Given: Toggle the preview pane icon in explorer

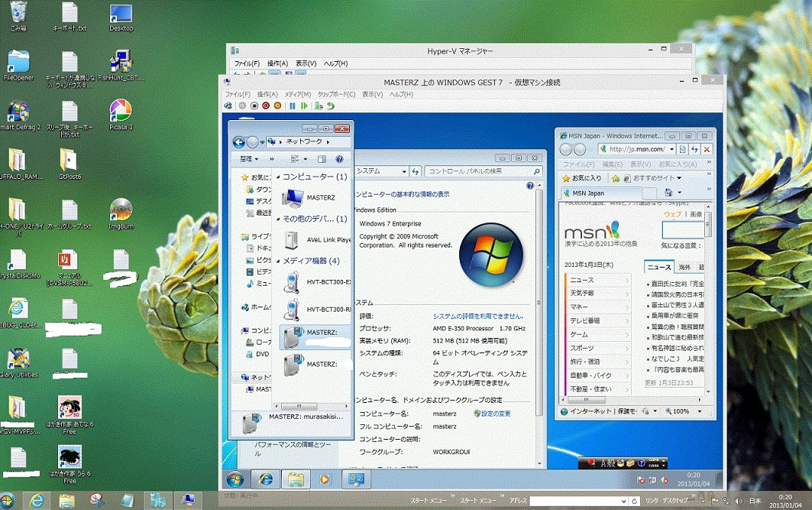Looking at the screenshot, I should click(x=322, y=159).
